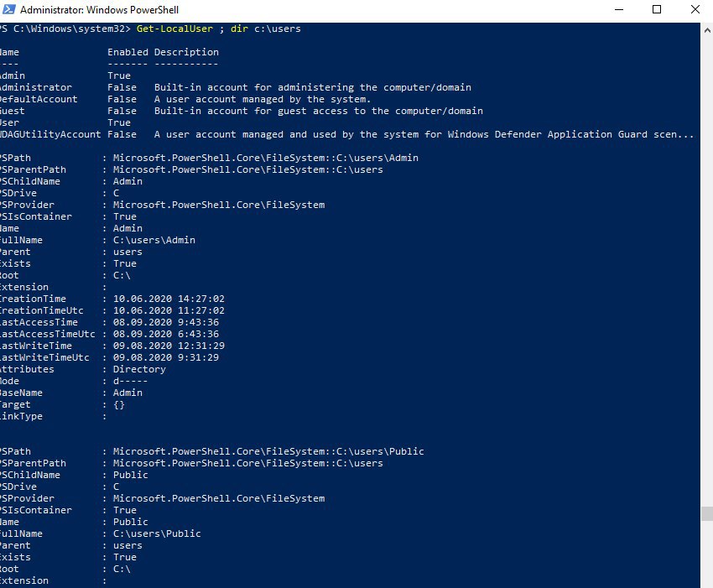
Task: Click CreationTimeUtc value '10.06.2020 11:27:02'
Action: 169,310
